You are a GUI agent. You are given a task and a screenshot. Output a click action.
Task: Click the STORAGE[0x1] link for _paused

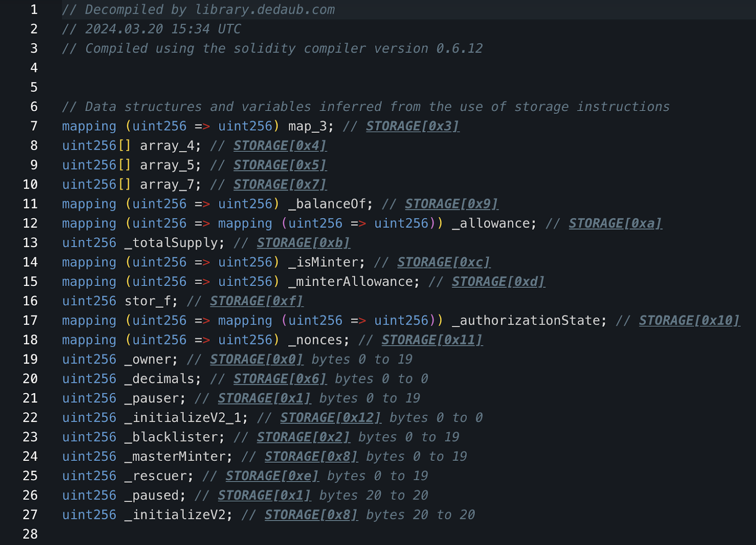click(x=264, y=495)
